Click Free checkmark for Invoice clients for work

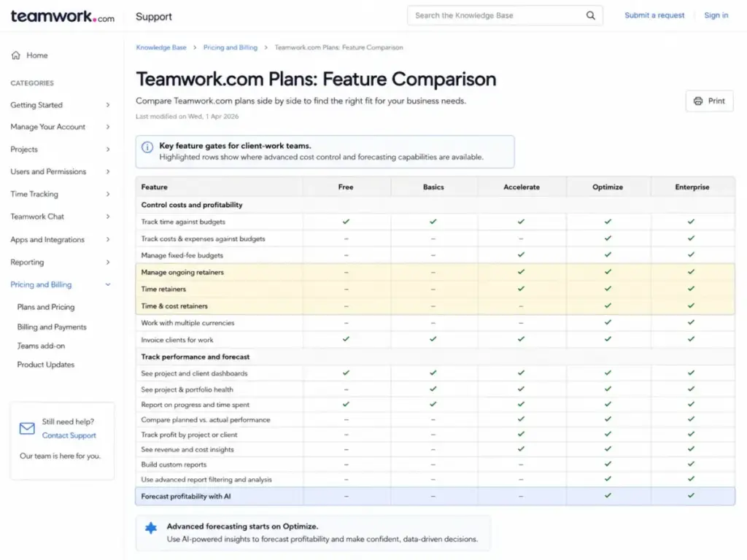point(346,339)
